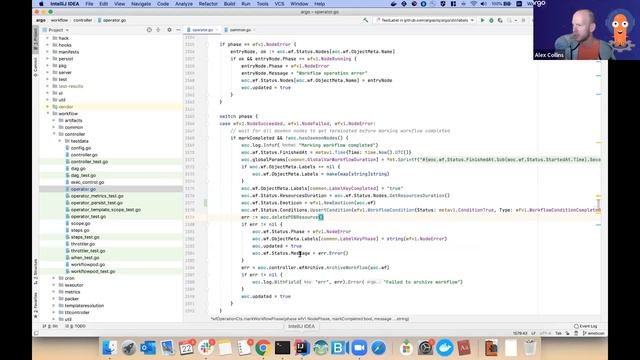Collapse the controller folder
This screenshot has height=360, width=640.
54,134
